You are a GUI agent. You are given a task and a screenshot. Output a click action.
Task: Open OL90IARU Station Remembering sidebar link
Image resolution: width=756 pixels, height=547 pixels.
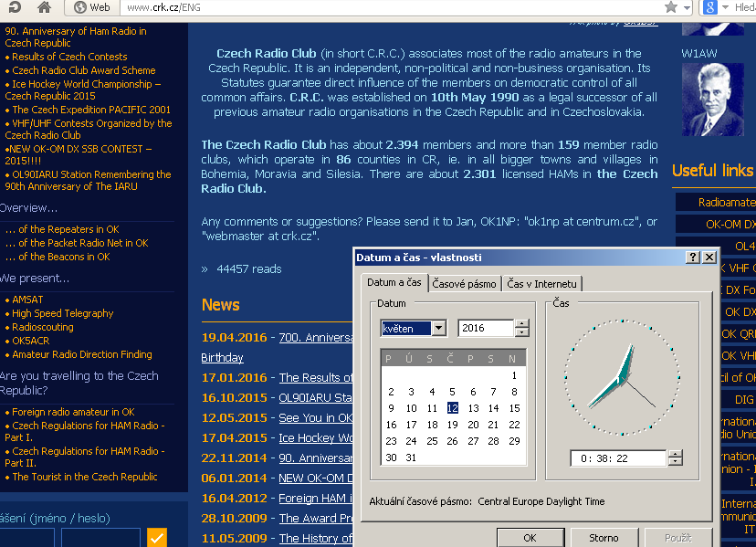point(88,180)
